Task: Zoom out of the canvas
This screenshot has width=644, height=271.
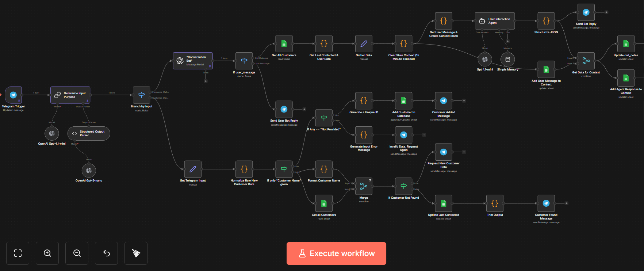Action: tap(77, 253)
